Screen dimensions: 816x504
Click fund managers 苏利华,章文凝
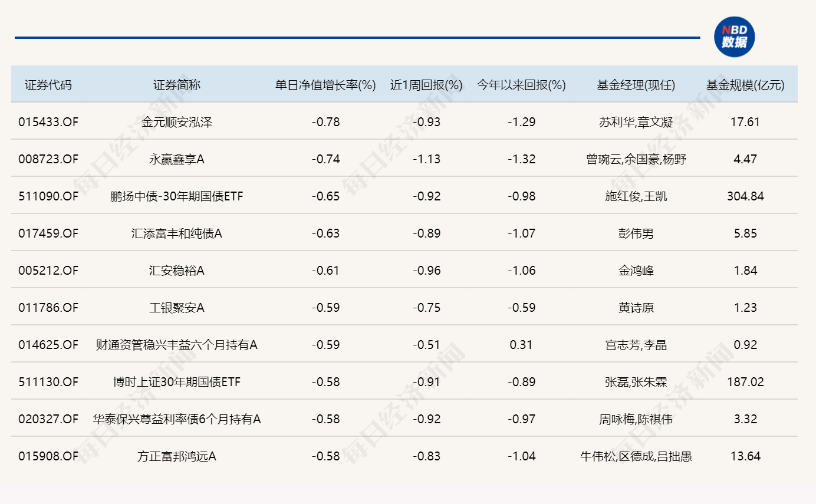click(636, 122)
